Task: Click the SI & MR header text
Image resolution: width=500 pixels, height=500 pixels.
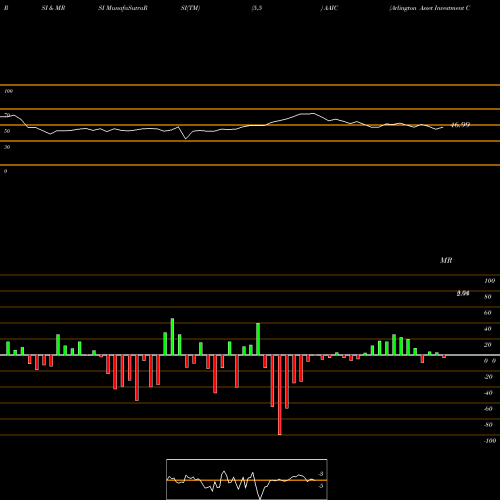Action: pos(53,8)
